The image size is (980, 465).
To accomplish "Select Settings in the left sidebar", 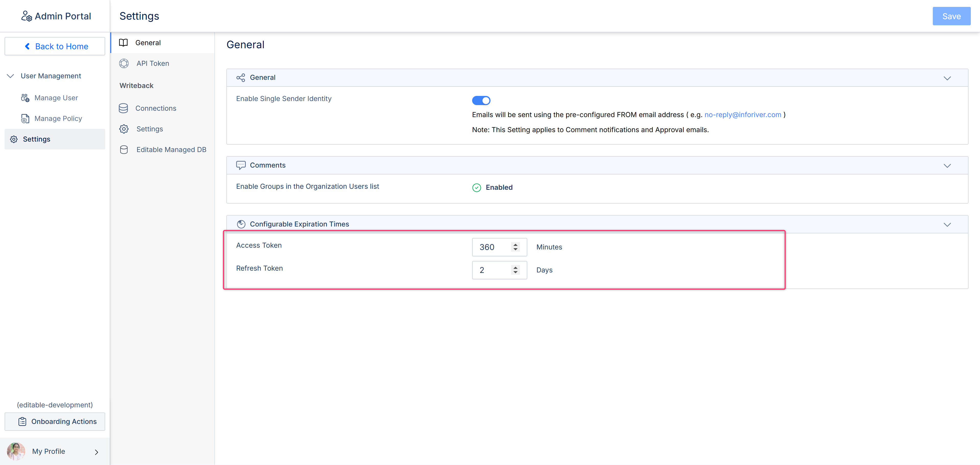I will click(36, 139).
